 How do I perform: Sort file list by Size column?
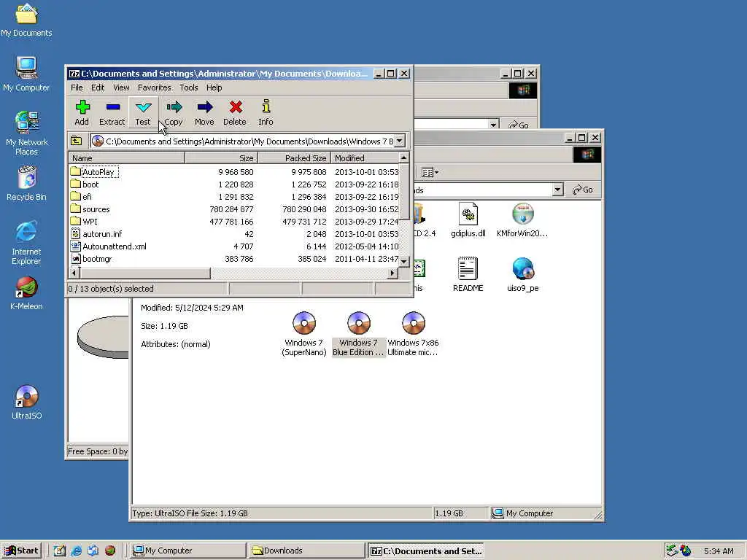click(222, 158)
